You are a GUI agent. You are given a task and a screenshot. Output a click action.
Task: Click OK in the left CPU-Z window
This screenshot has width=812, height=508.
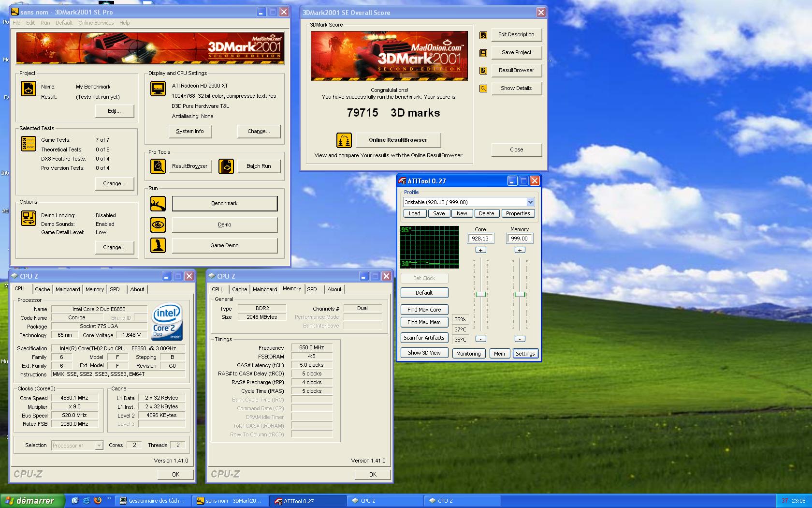tap(176, 475)
